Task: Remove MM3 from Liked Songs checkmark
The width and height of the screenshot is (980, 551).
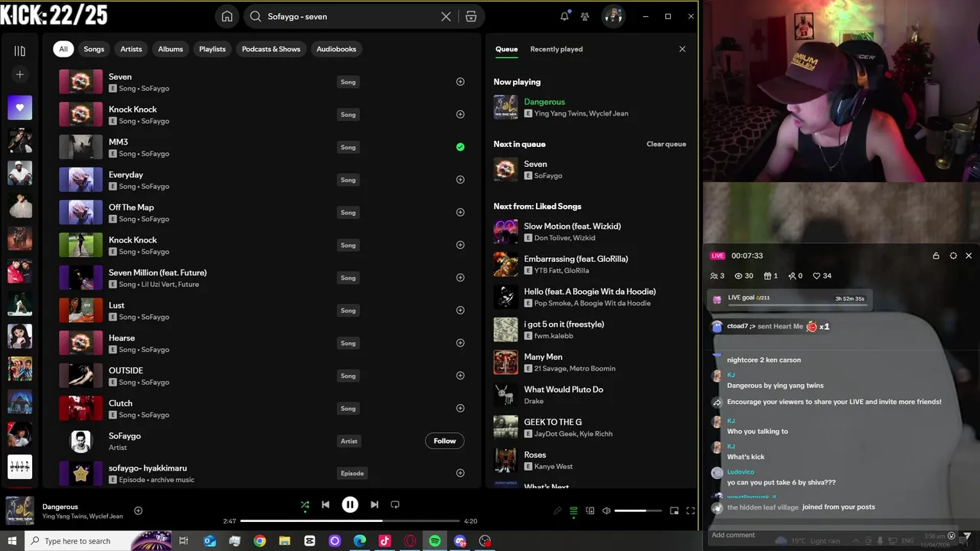Action: tap(460, 147)
